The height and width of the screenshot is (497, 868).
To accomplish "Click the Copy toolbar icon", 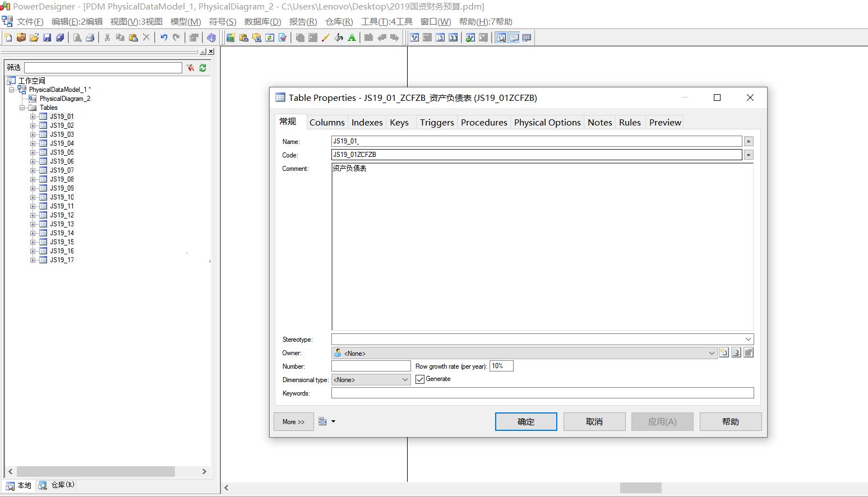I will point(120,38).
